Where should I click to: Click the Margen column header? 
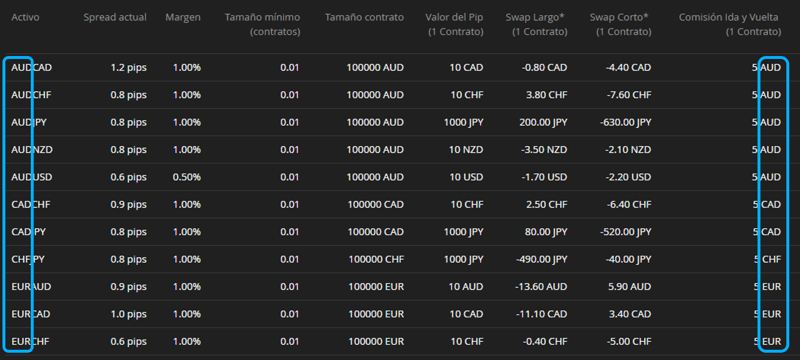[183, 17]
